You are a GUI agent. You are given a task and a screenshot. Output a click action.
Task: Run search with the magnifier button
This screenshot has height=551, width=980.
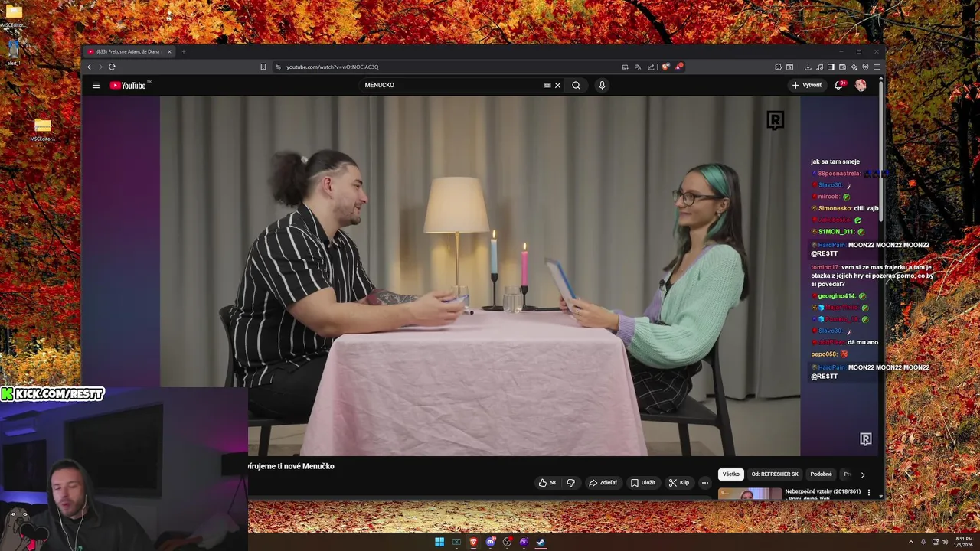click(x=576, y=85)
